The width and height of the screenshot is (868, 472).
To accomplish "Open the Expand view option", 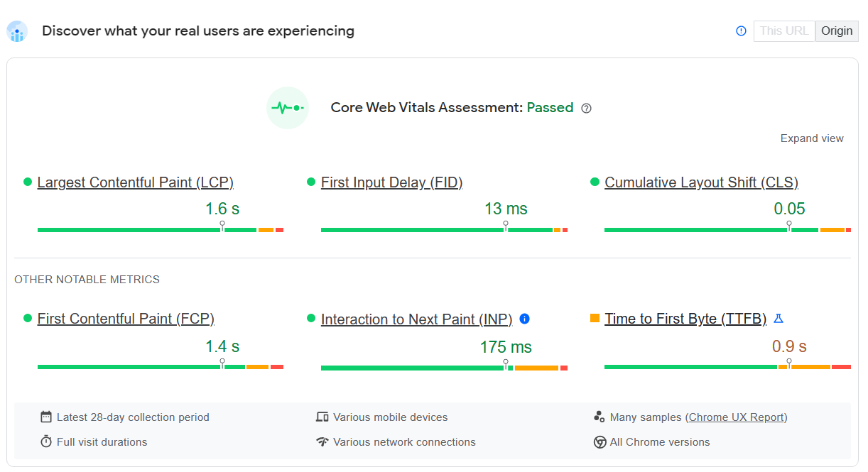I will tap(812, 138).
